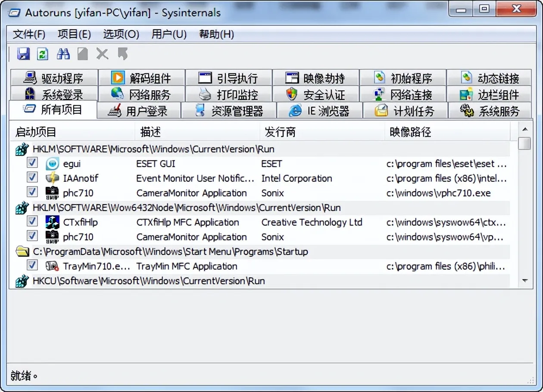Click registry icon of HKCU Run key

click(22, 281)
